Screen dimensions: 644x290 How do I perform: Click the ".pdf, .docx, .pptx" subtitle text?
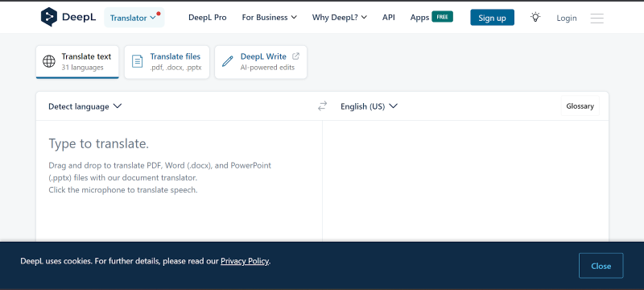click(175, 68)
